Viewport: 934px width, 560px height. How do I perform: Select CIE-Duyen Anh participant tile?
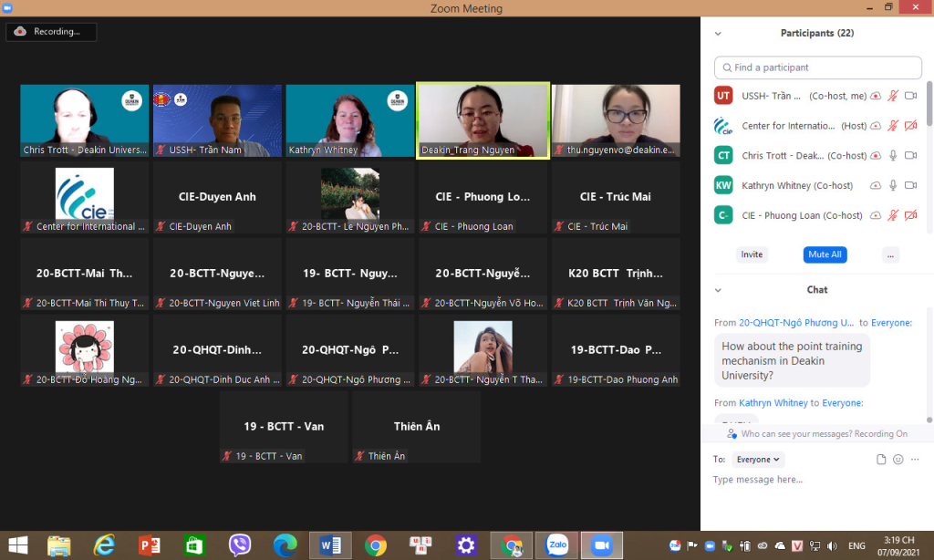(217, 197)
